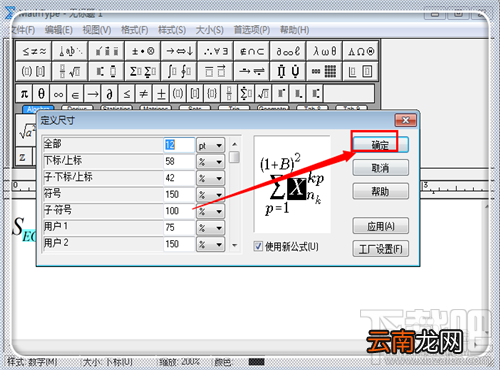Screen dimensions: 500x370
Task: Open boxes templates palette
Action: click(x=361, y=71)
